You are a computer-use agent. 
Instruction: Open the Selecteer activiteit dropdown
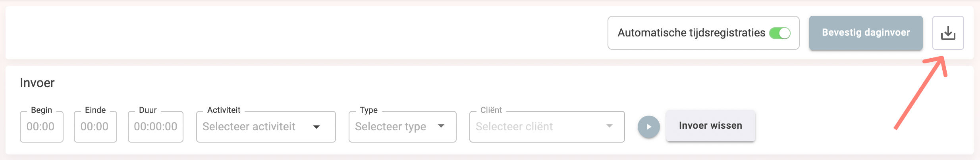click(x=254, y=127)
